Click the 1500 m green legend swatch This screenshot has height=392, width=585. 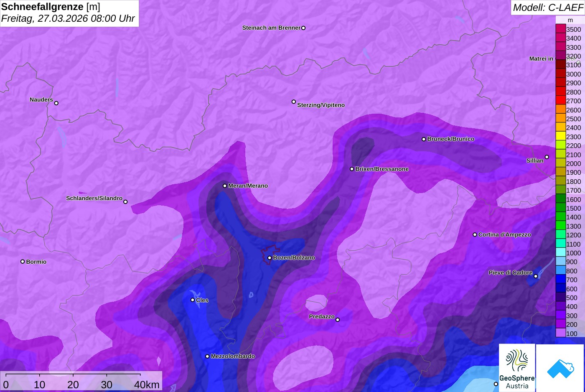(x=560, y=208)
